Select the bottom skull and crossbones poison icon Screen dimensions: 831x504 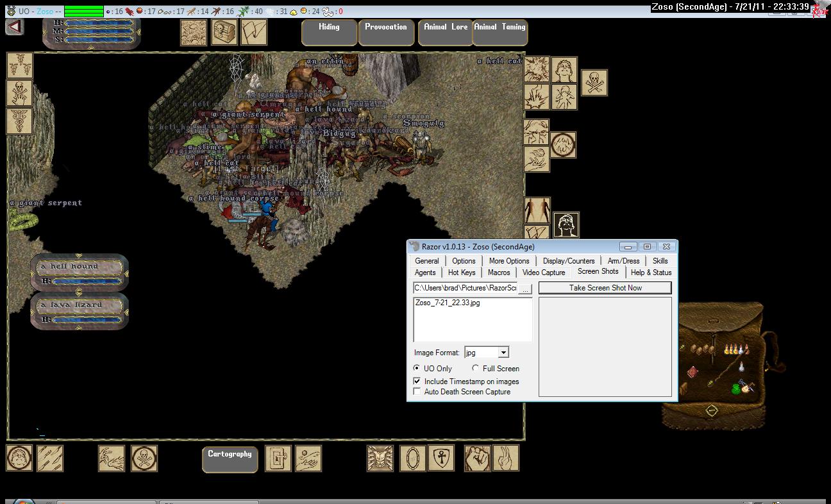click(x=144, y=458)
